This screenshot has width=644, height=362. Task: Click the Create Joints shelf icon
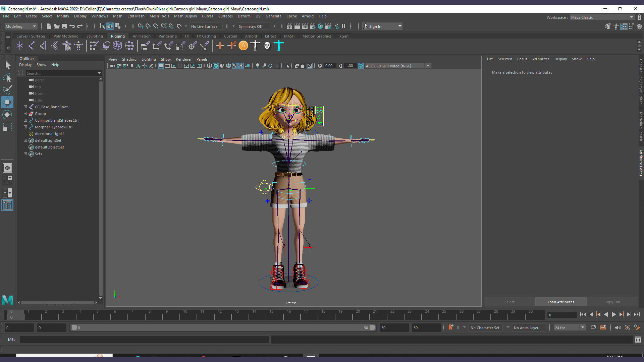31,46
